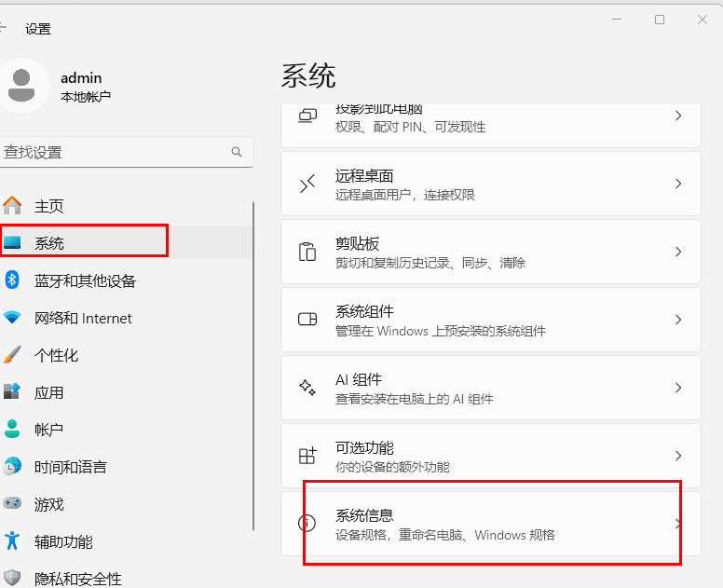Screen dimensions: 723x588
Task: Click text 管理在 Windows 上预安装的系统组件
Action: point(441,331)
